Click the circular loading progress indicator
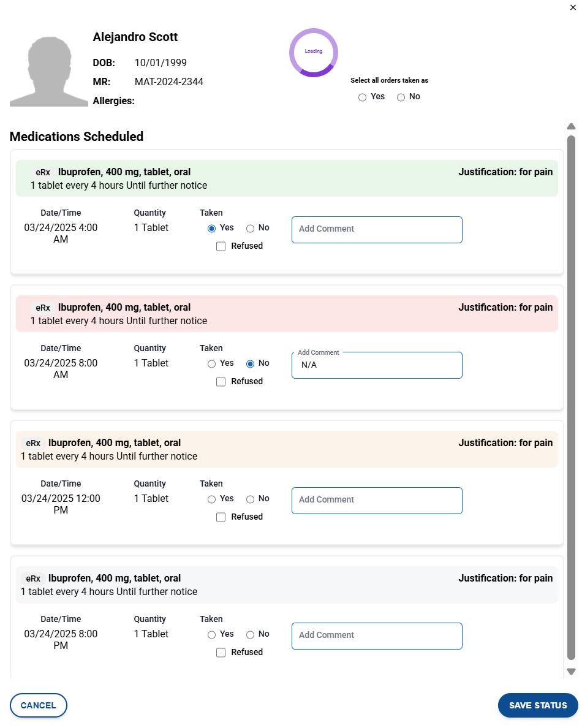 tap(314, 52)
